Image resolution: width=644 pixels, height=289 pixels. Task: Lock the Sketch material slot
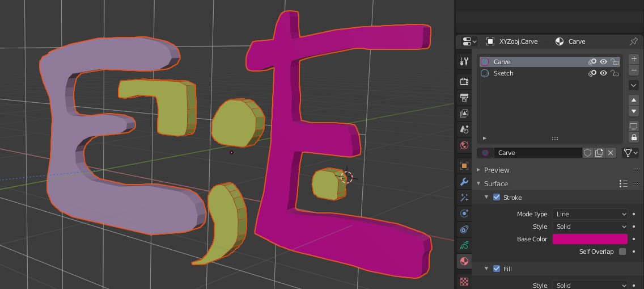(615, 73)
